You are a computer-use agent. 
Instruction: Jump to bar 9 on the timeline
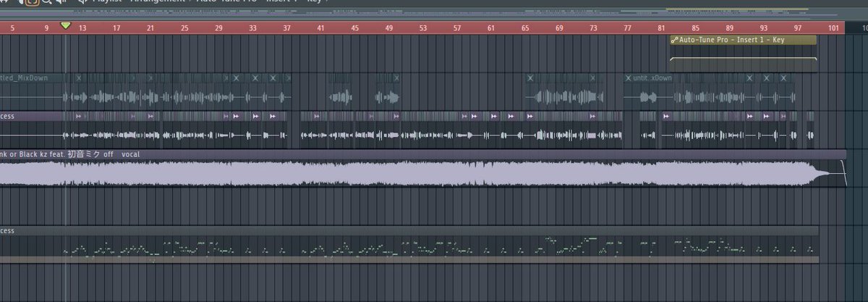[x=47, y=27]
